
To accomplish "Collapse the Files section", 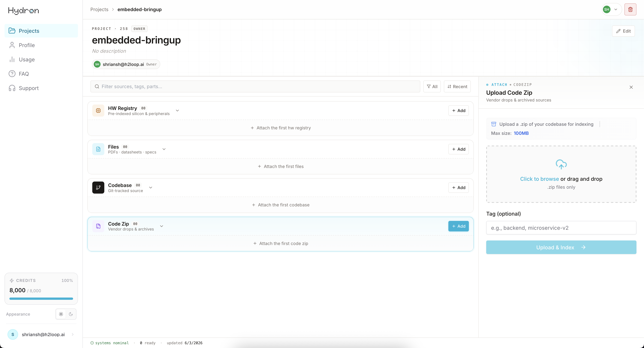I will point(164,149).
